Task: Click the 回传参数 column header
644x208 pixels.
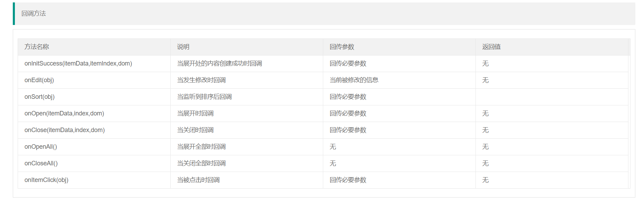Action: tap(342, 47)
